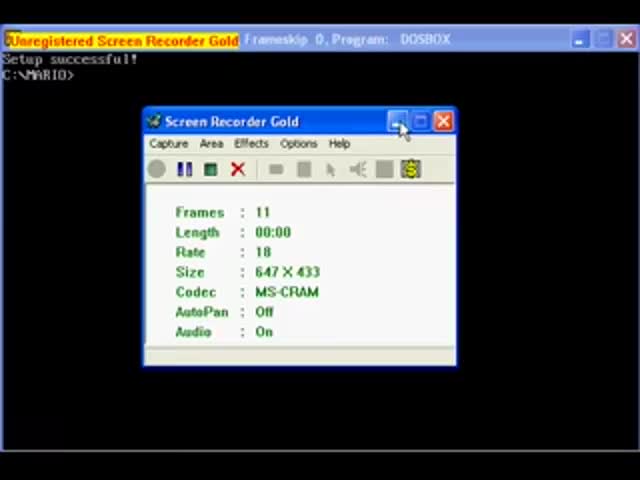640x480 pixels.
Task: Close the Screen Recorder Gold window
Action: click(x=443, y=122)
